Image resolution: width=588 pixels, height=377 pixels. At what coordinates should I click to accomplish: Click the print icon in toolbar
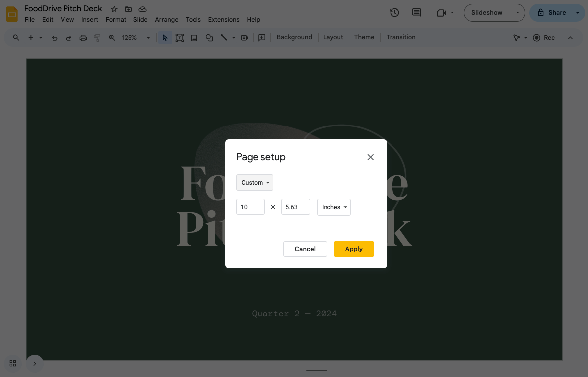pos(83,38)
